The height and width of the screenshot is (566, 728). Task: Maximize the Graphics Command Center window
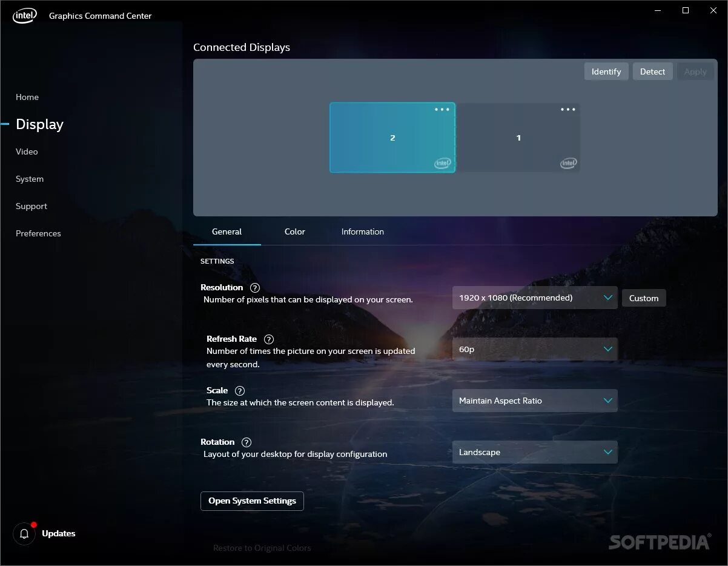(686, 10)
